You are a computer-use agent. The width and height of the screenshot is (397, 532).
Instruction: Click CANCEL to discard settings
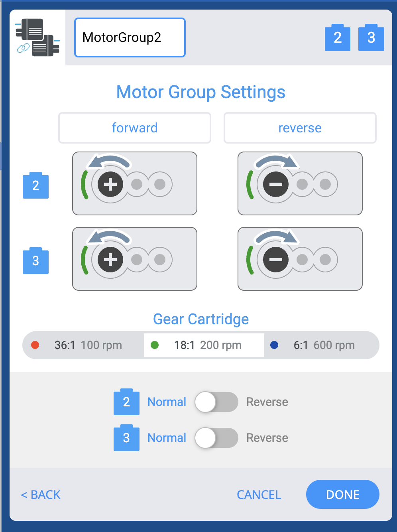pos(259,495)
